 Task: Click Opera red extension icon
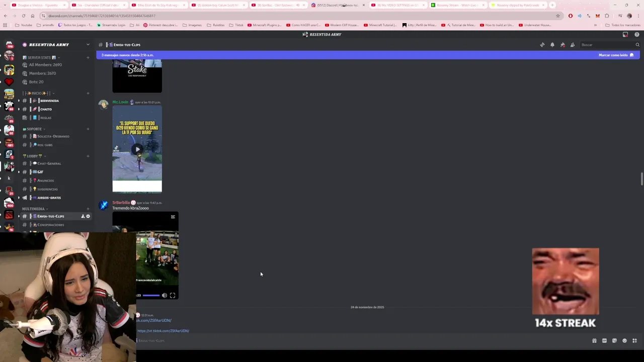click(570, 16)
